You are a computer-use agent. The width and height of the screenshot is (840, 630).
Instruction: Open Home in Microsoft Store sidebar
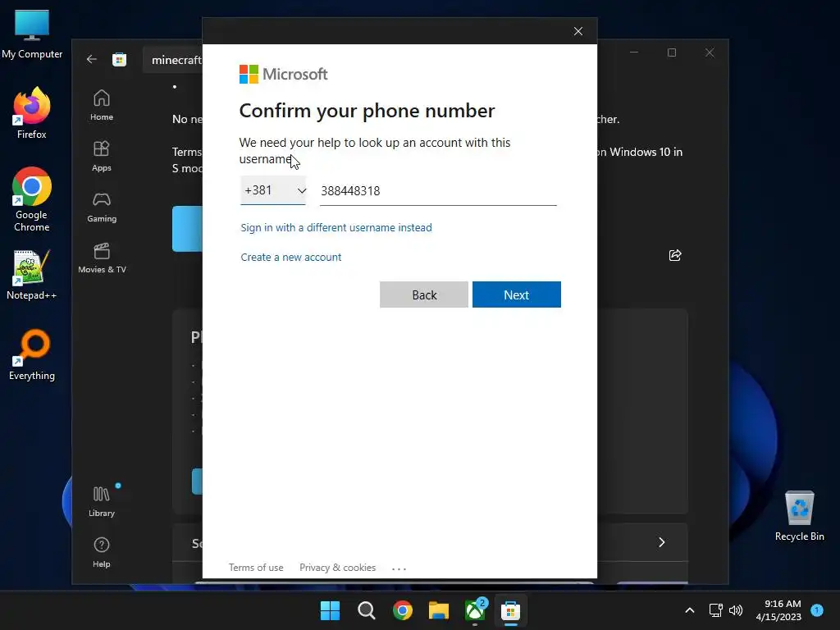(x=101, y=106)
